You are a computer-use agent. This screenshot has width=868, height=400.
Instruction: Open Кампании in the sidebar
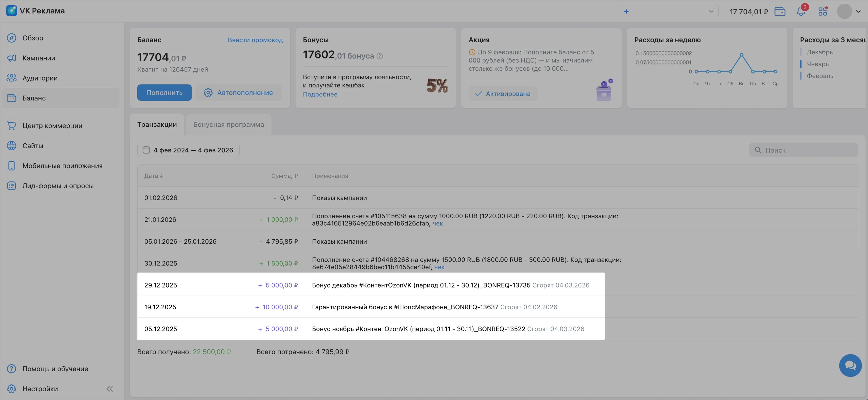[x=39, y=58]
